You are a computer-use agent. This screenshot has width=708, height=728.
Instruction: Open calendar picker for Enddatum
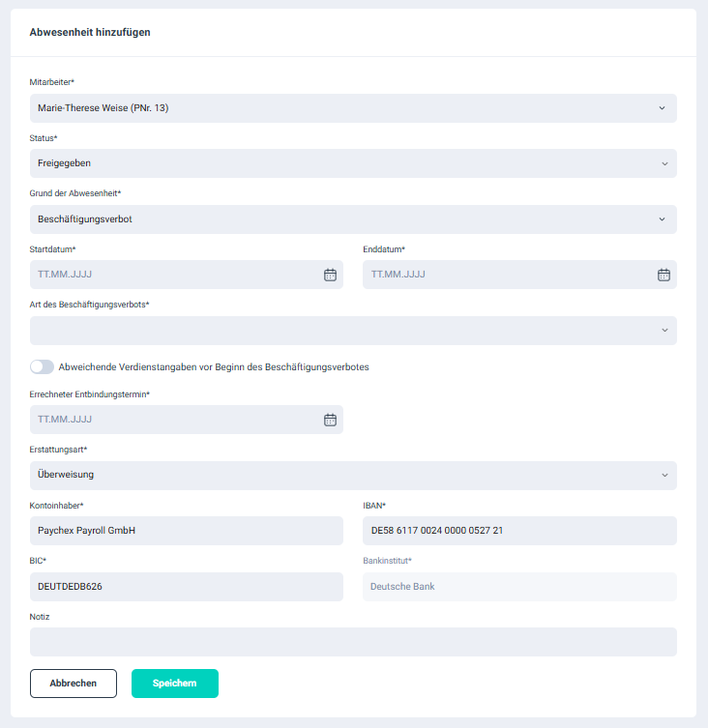click(664, 275)
